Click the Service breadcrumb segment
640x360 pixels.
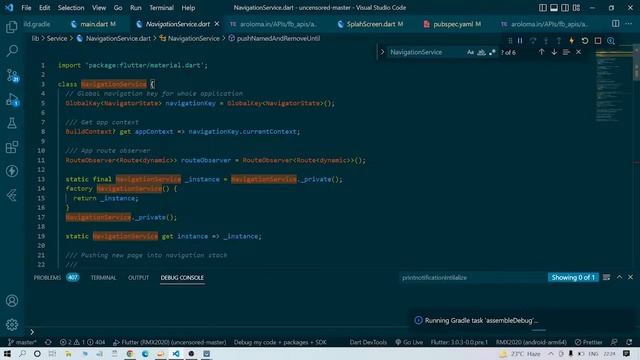(x=57, y=38)
